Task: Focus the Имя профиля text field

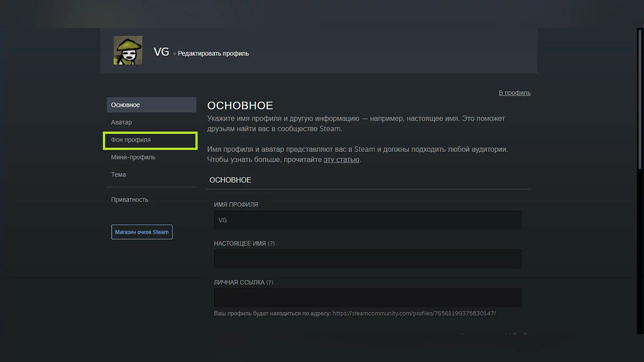Action: pyautogui.click(x=368, y=220)
